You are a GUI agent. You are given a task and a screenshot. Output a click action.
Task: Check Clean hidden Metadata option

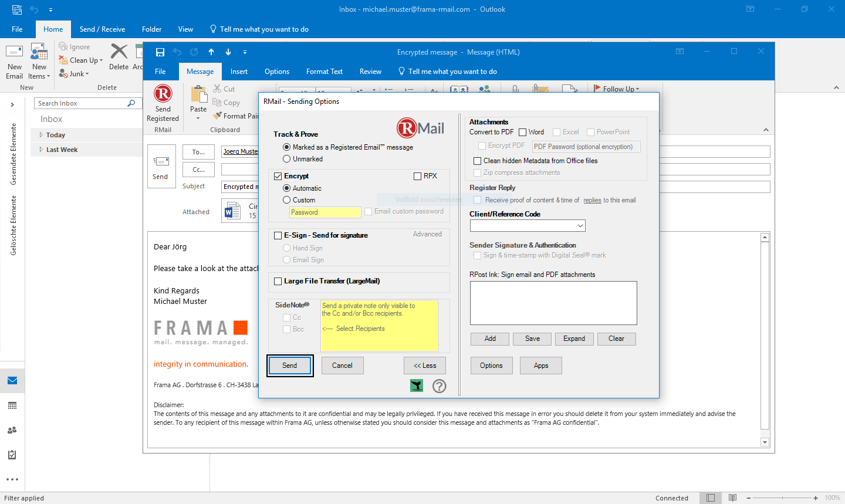478,161
